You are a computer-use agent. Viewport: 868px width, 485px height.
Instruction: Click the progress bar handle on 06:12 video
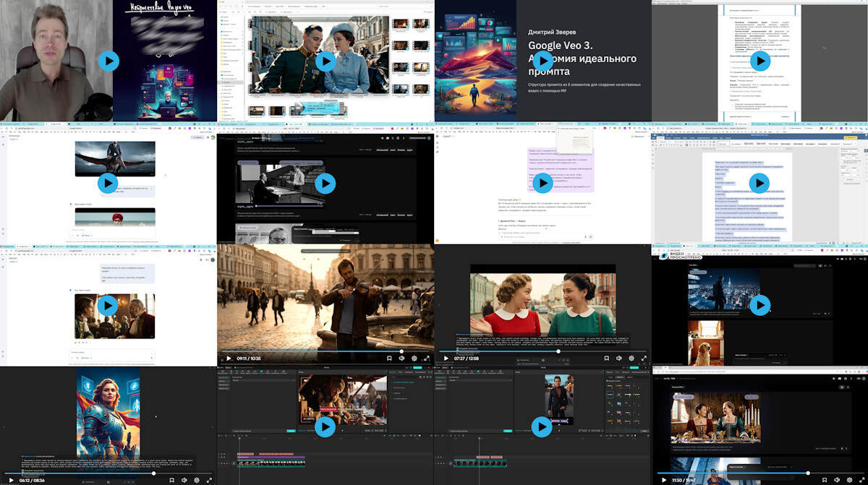(x=154, y=473)
